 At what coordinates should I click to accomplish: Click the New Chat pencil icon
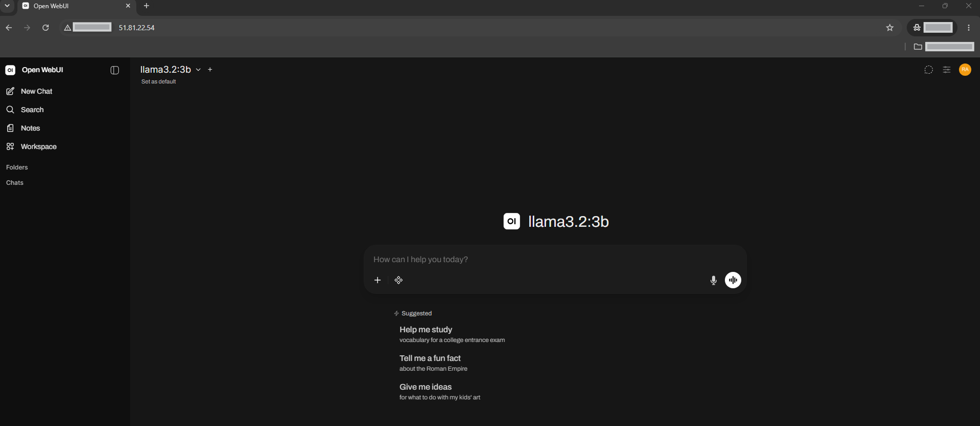click(x=10, y=91)
